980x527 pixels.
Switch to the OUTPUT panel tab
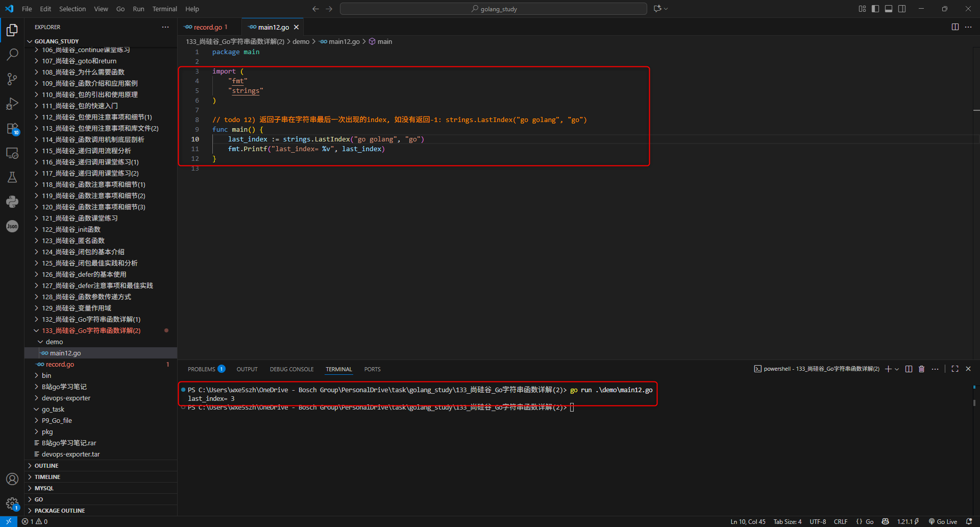click(x=247, y=369)
